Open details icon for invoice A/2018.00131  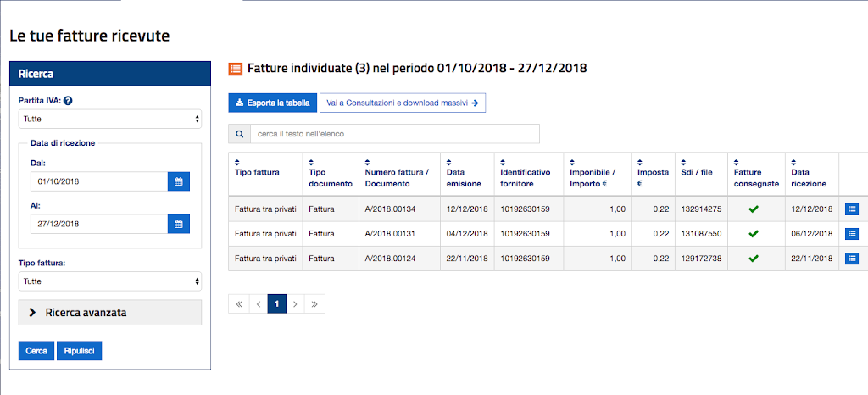coord(852,233)
